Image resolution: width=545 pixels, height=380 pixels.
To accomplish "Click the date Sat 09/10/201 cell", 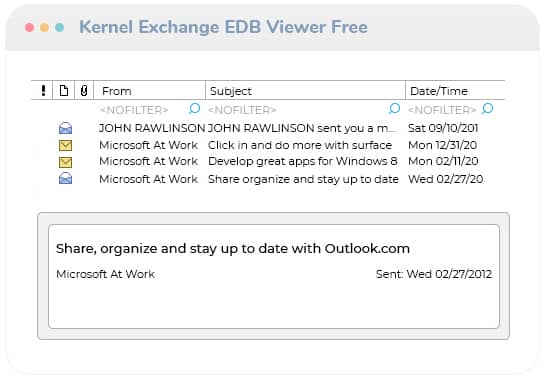I will point(443,128).
